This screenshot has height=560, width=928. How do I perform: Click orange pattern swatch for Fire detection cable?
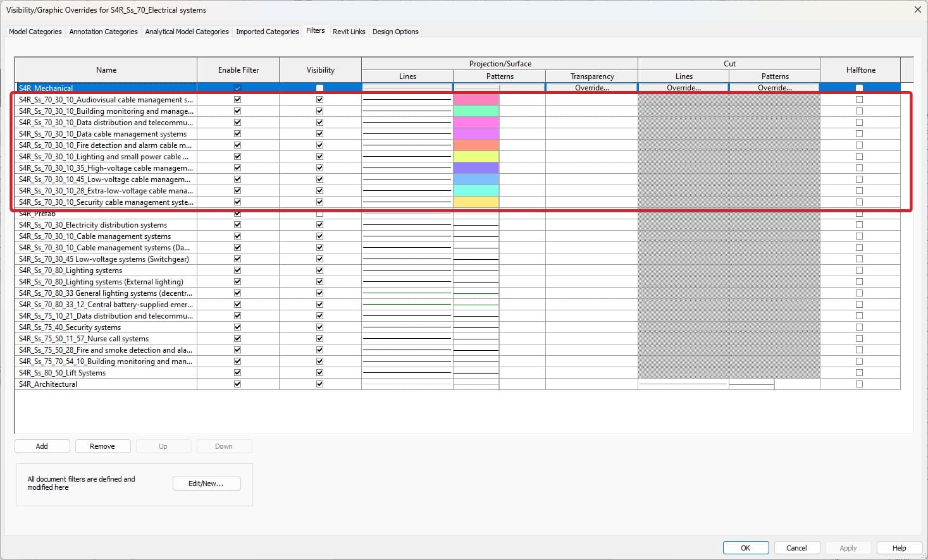tap(476, 145)
